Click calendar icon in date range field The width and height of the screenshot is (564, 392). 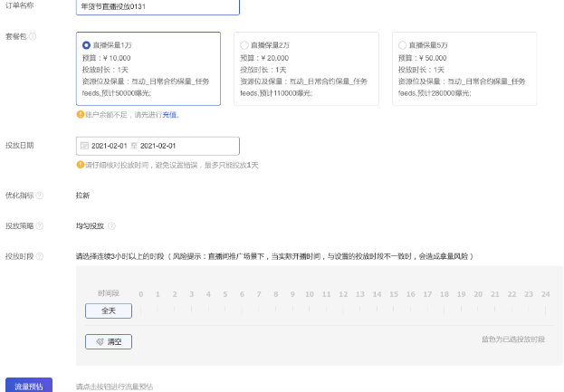tap(85, 146)
